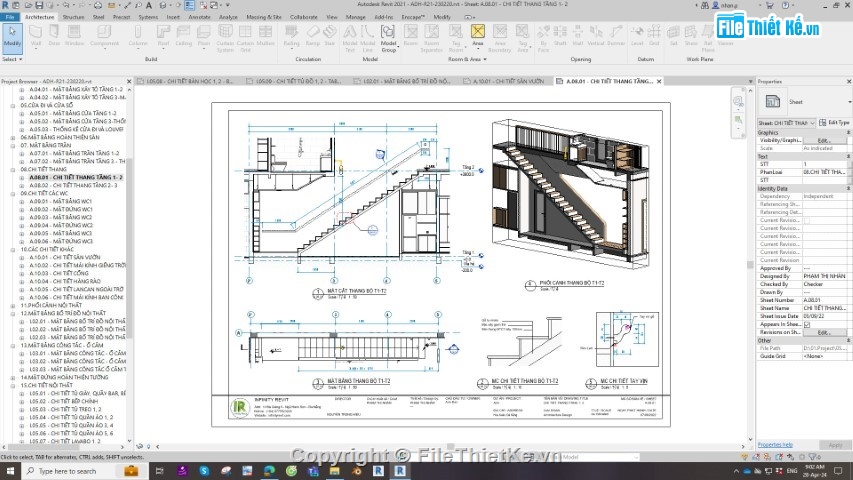Open Autodesk App Store cart icon
Image resolution: width=853 pixels, height=480 pixels.
(x=770, y=5)
